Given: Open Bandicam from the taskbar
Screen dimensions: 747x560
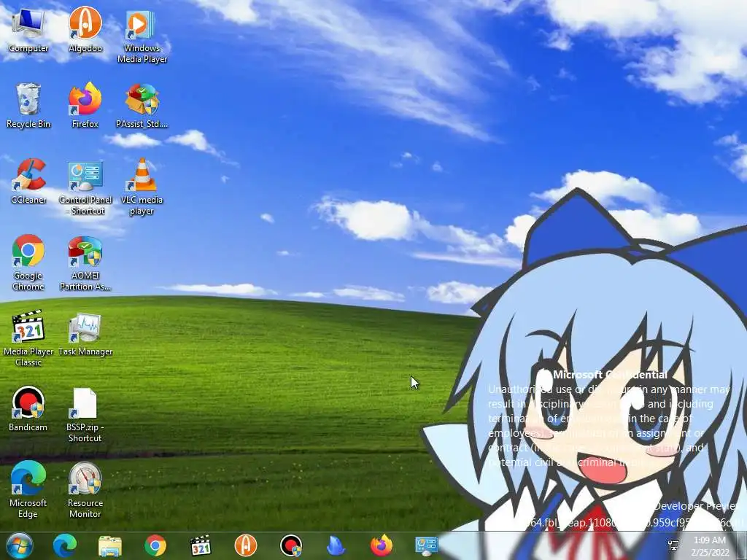Looking at the screenshot, I should pos(291,545).
